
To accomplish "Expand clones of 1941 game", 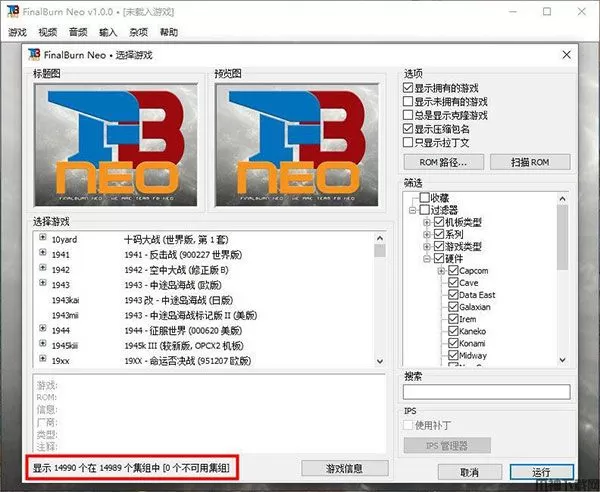I will tap(43, 253).
